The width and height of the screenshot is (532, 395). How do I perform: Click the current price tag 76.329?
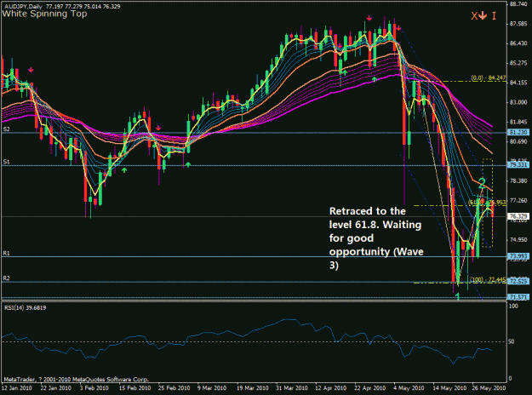(x=518, y=216)
